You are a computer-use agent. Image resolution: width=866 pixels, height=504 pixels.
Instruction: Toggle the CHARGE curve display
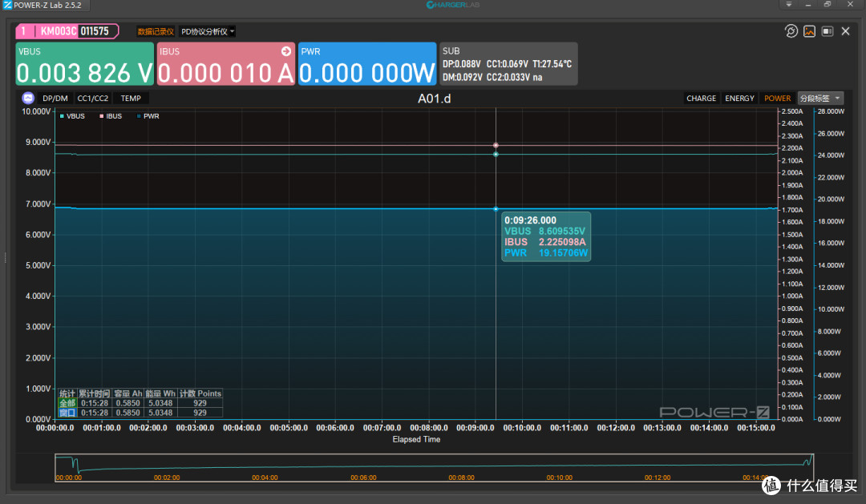[x=701, y=99]
